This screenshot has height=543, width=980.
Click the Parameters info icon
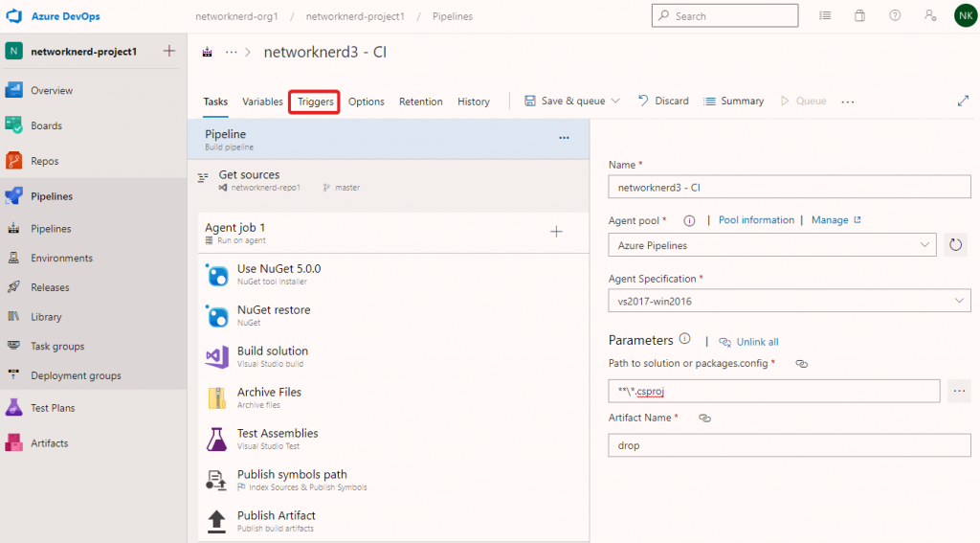685,339
